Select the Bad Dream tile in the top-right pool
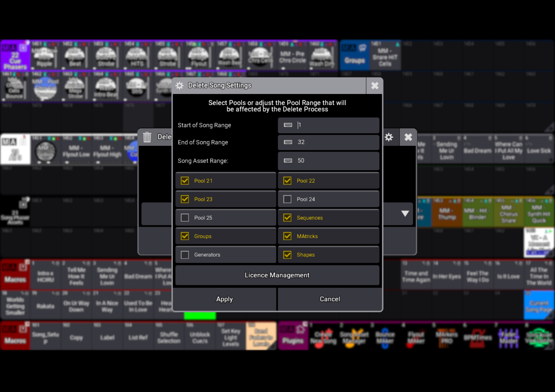Screen dimensions: 555x392 (478, 149)
